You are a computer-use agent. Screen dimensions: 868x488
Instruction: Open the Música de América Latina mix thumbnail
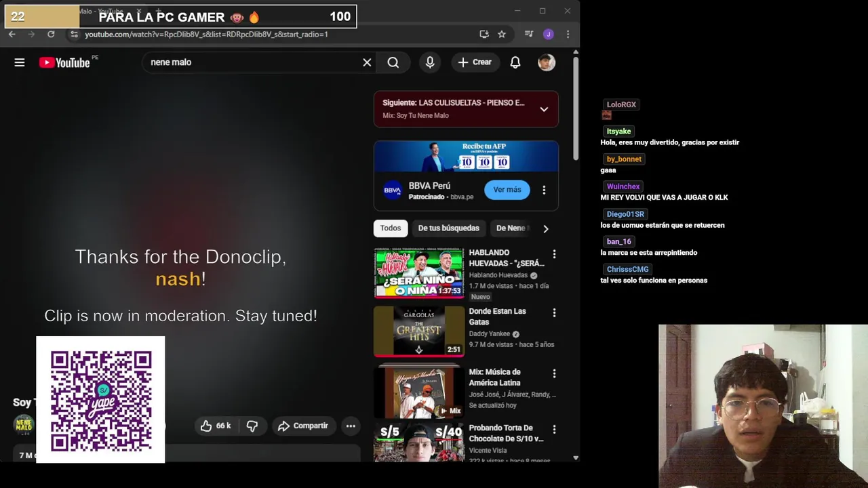pyautogui.click(x=419, y=391)
